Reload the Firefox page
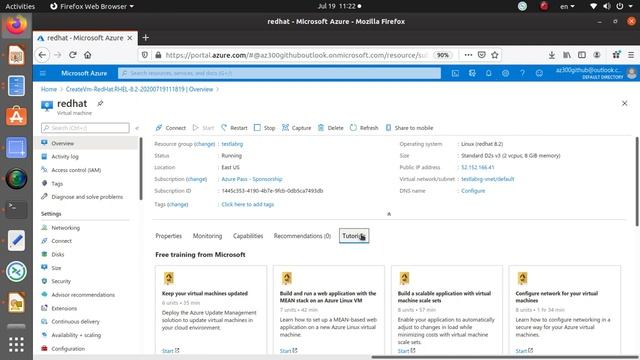This screenshot has height=360, width=640. (73, 55)
